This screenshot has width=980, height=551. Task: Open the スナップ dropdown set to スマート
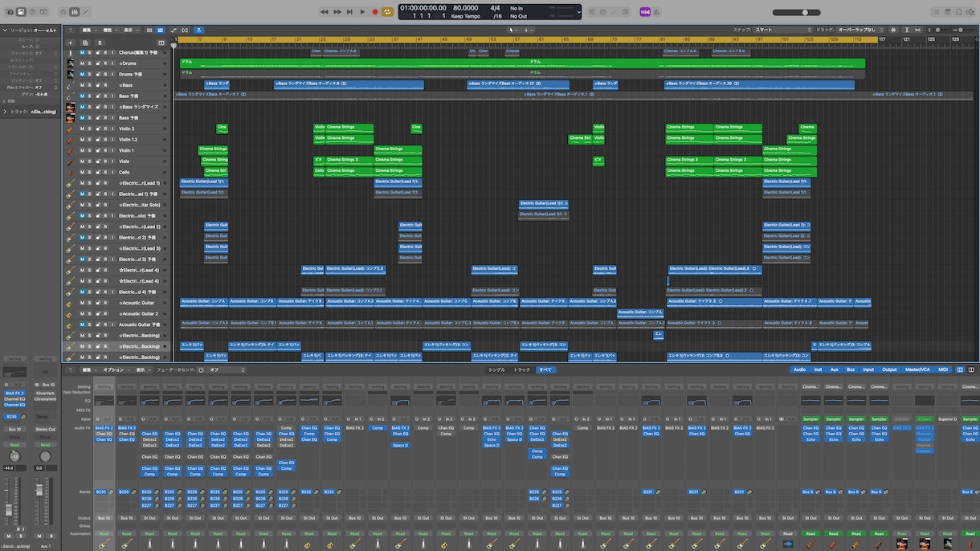[783, 30]
